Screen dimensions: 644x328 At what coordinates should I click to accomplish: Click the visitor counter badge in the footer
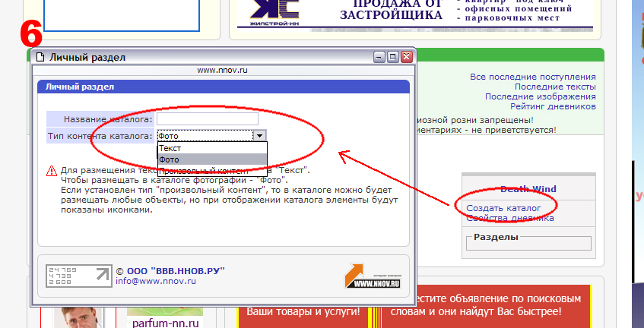pyautogui.click(x=79, y=276)
